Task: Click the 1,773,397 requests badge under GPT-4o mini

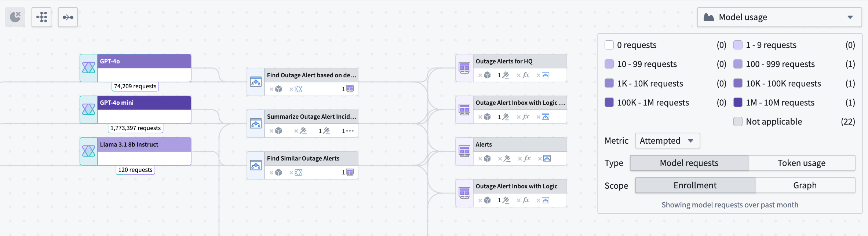Action: pos(135,128)
